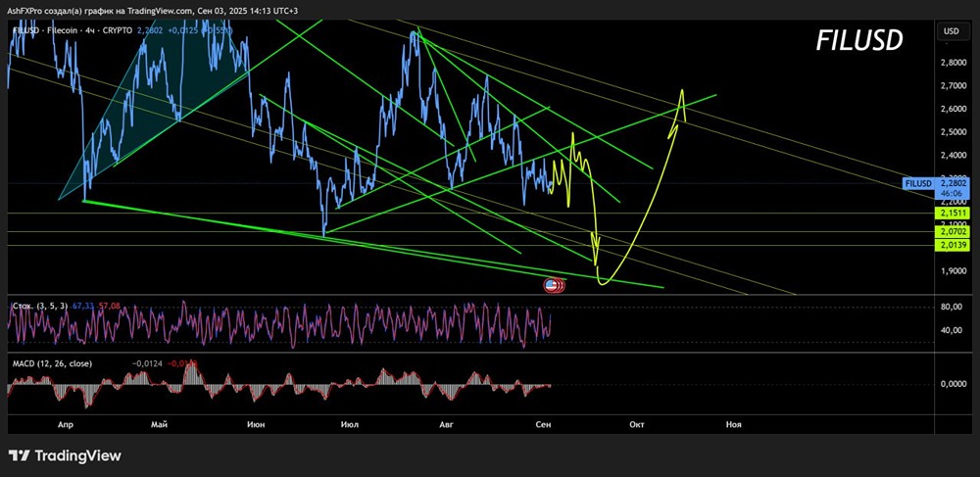Click the blue FILUSD last price tag
The width and height of the screenshot is (980, 477).
pos(919,183)
